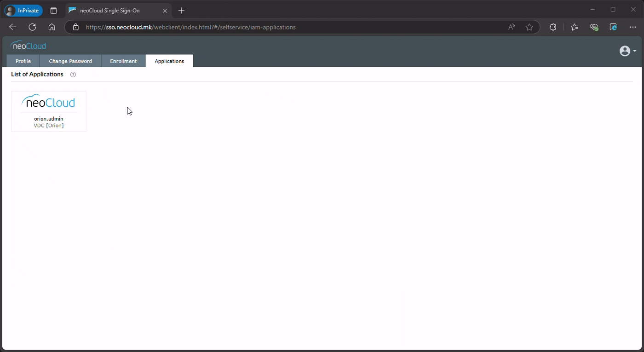This screenshot has height=352, width=644.
Task: Open a new browser tab
Action: (182, 11)
